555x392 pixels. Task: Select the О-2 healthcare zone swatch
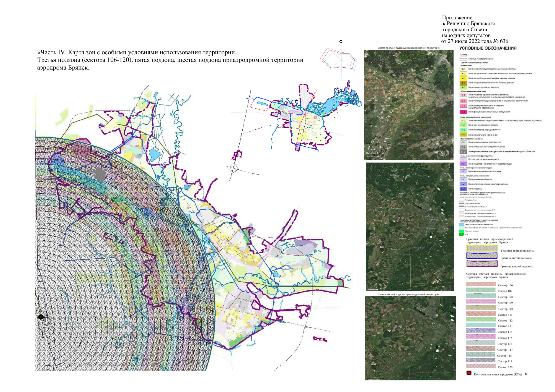(x=463, y=101)
